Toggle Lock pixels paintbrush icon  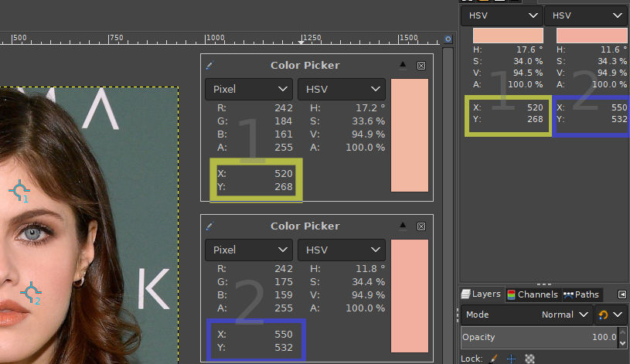click(493, 359)
